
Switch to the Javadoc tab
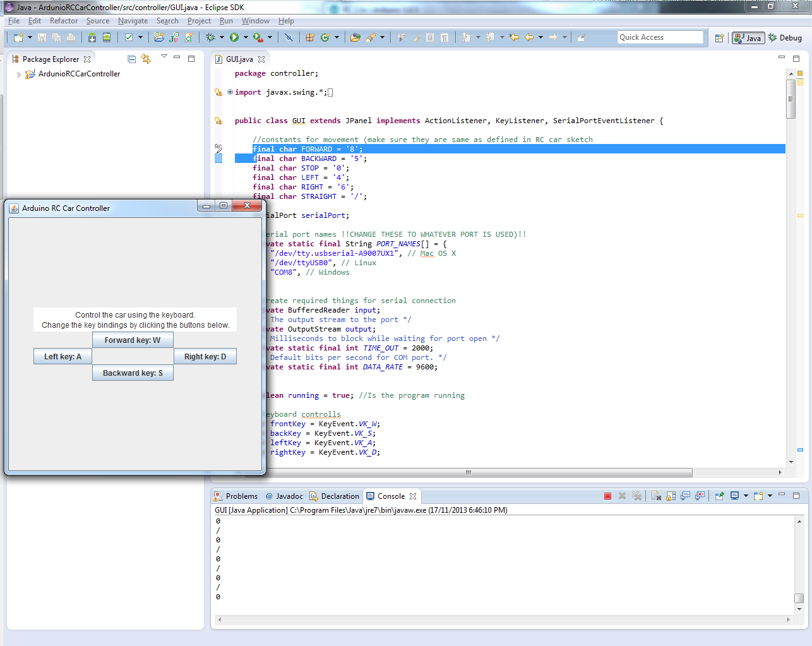[x=284, y=496]
